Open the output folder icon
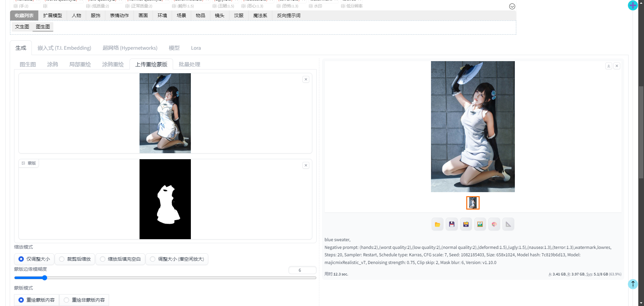This screenshot has height=306, width=644. coord(437,224)
